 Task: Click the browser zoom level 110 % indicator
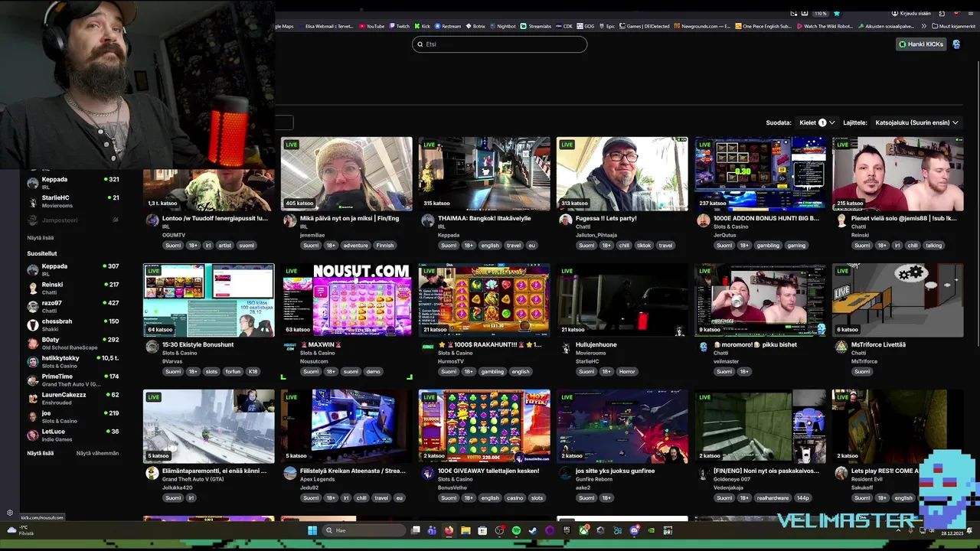(x=820, y=13)
